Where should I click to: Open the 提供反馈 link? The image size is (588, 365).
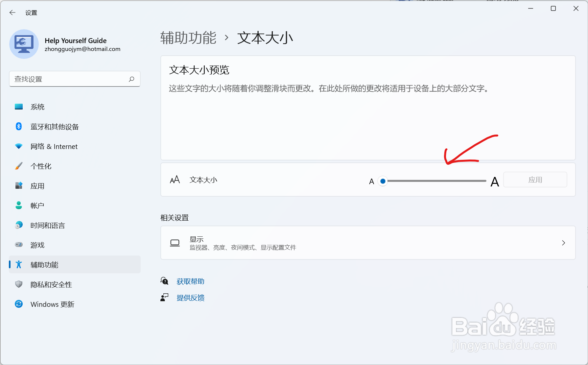pyautogui.click(x=191, y=298)
